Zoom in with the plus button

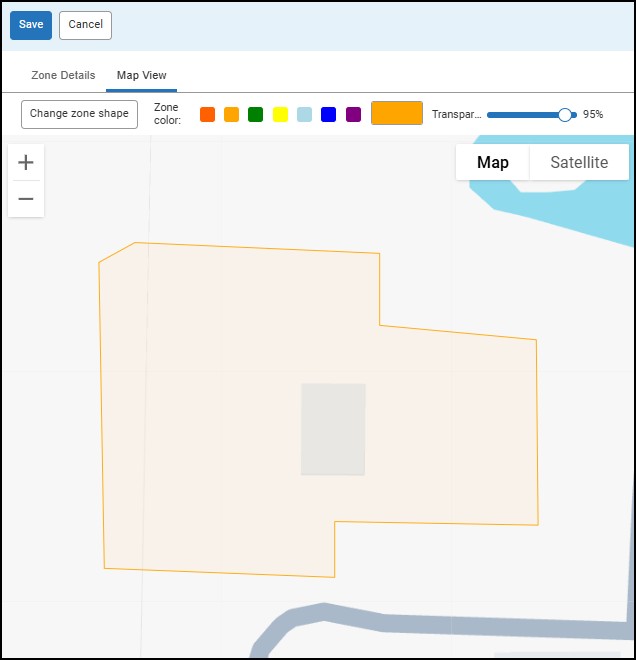pyautogui.click(x=26, y=163)
